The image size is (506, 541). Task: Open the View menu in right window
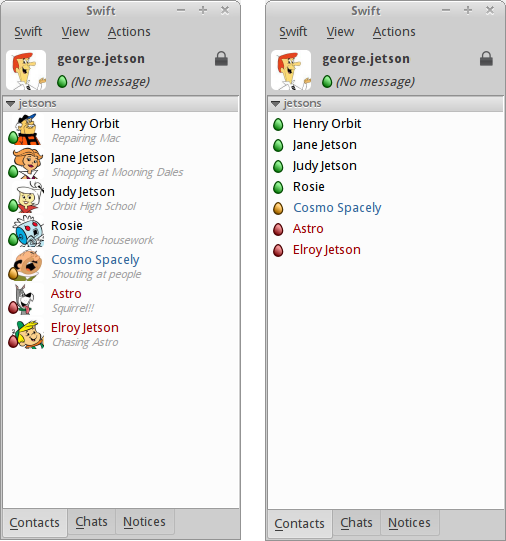[340, 32]
